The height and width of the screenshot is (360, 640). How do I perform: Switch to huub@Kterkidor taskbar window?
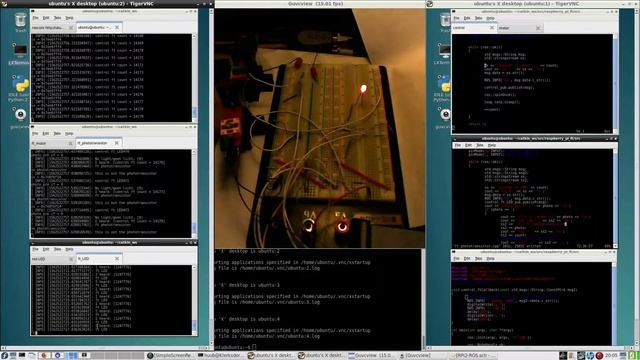tap(220, 356)
